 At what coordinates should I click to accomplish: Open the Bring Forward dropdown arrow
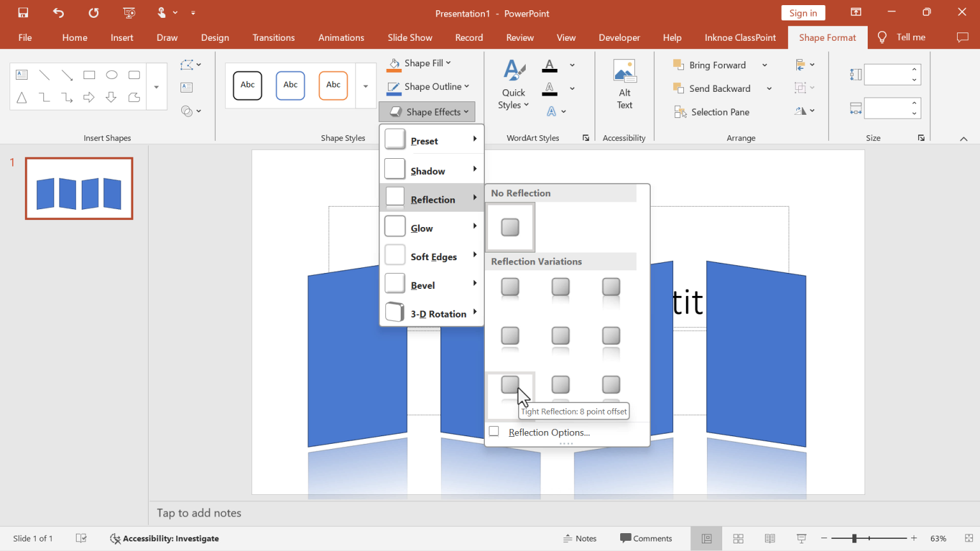coord(765,64)
